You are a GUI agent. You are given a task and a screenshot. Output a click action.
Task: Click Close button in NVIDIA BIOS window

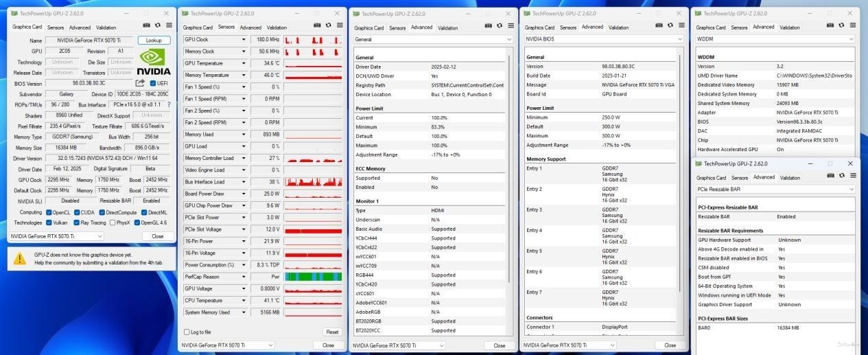tap(670, 345)
